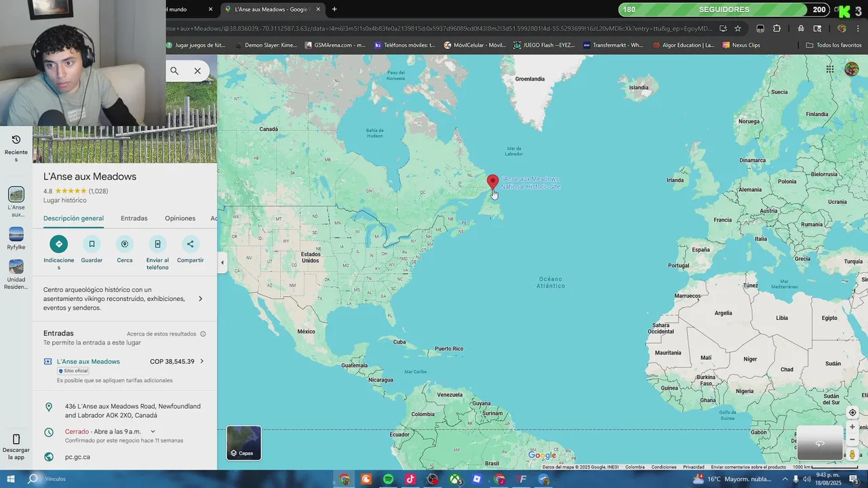Click the Compartir share icon
This screenshot has height=488, width=868.
(190, 244)
